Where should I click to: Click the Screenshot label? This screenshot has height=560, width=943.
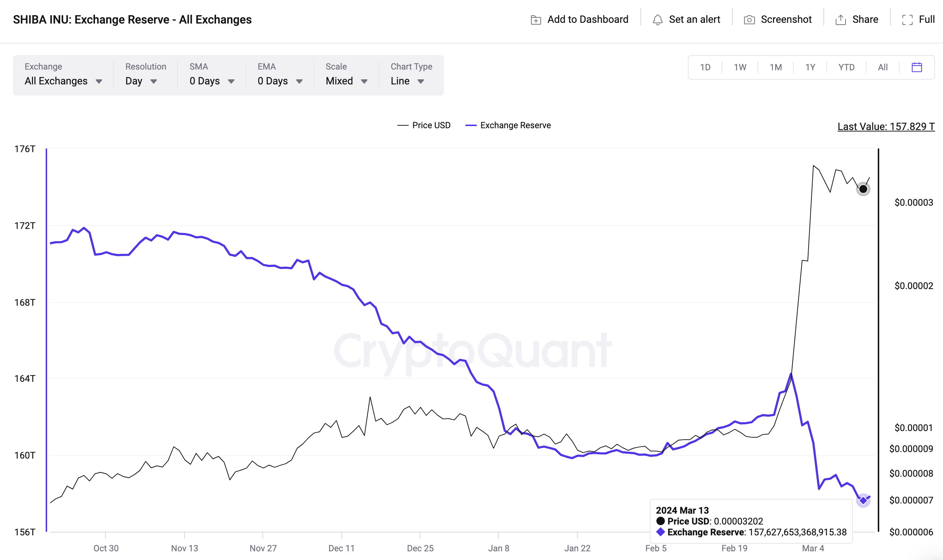tap(786, 19)
